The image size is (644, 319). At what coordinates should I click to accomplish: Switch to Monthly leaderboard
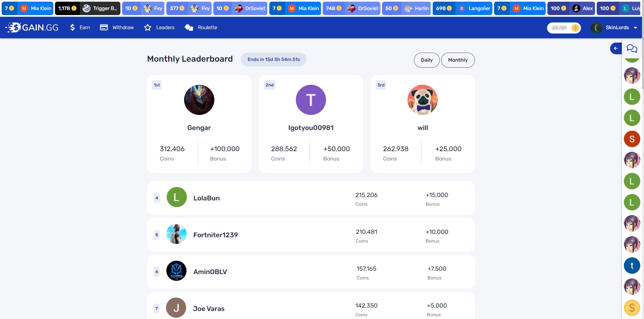click(458, 60)
